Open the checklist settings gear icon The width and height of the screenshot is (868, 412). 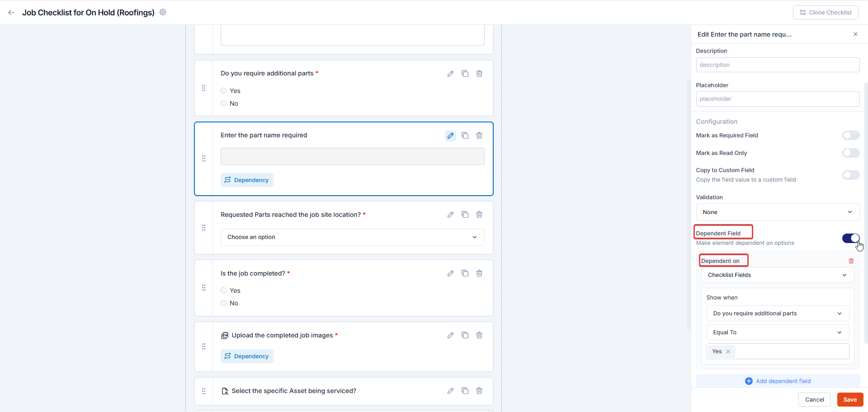click(x=163, y=12)
